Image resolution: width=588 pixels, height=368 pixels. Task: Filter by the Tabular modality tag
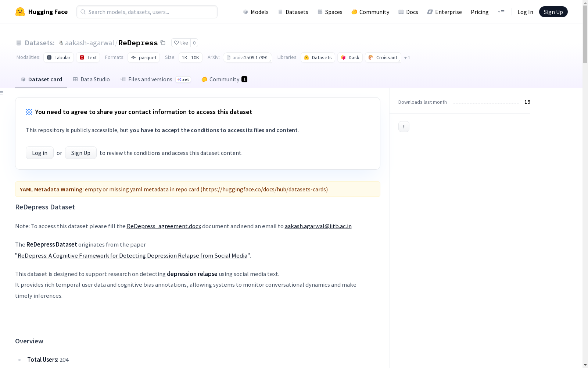[x=59, y=57]
